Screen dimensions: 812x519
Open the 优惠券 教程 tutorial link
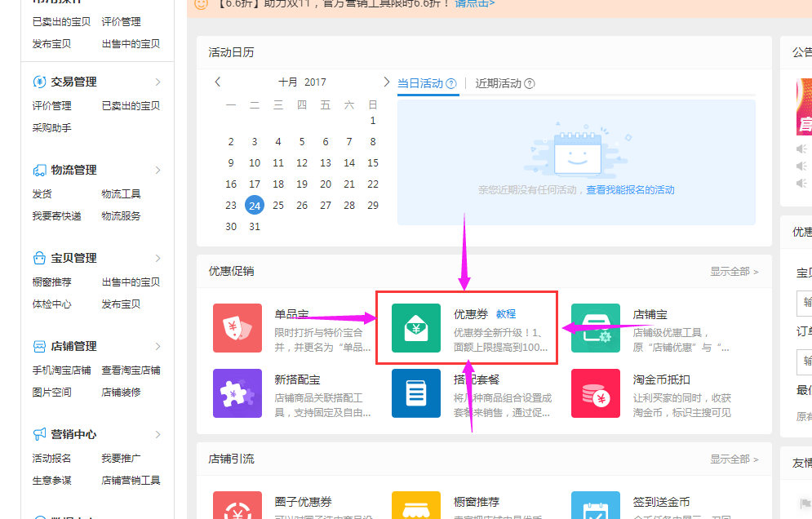506,314
